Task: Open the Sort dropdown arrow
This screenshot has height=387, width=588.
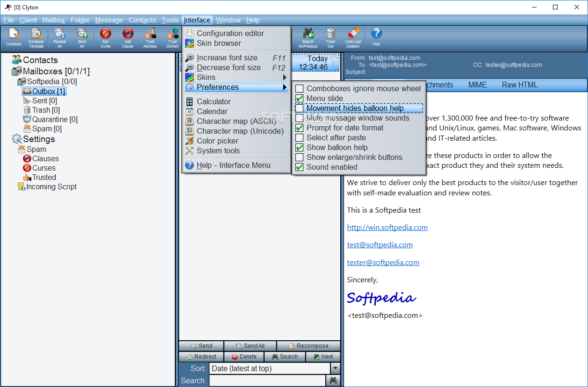Action: (335, 368)
